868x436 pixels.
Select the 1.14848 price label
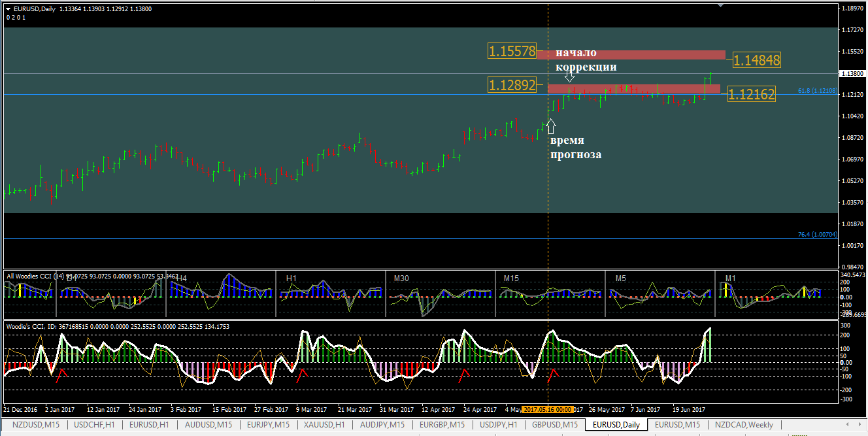pyautogui.click(x=757, y=60)
